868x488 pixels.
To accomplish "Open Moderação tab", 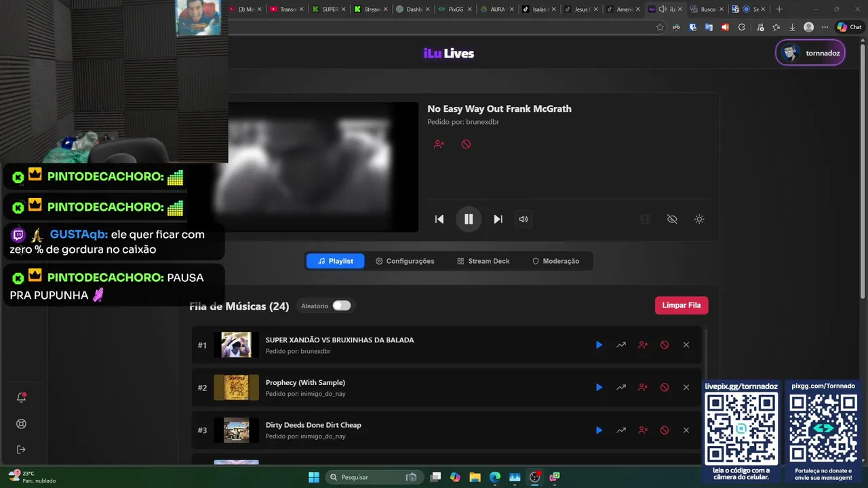I will (x=555, y=261).
